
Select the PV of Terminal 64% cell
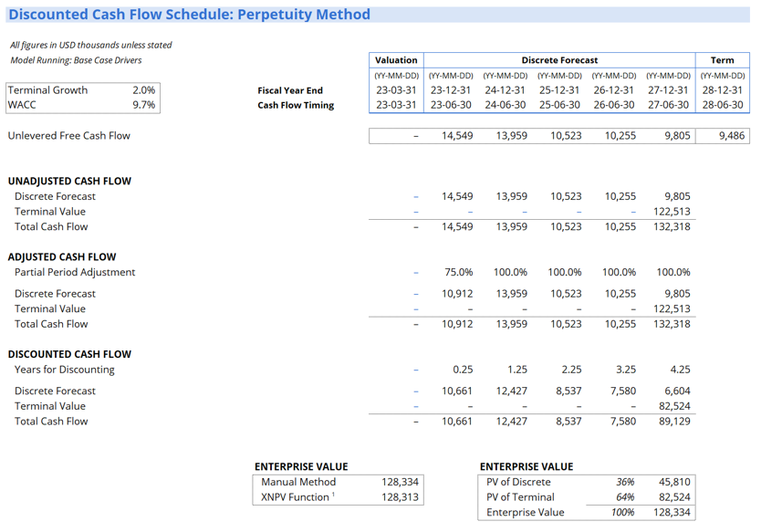tap(624, 497)
